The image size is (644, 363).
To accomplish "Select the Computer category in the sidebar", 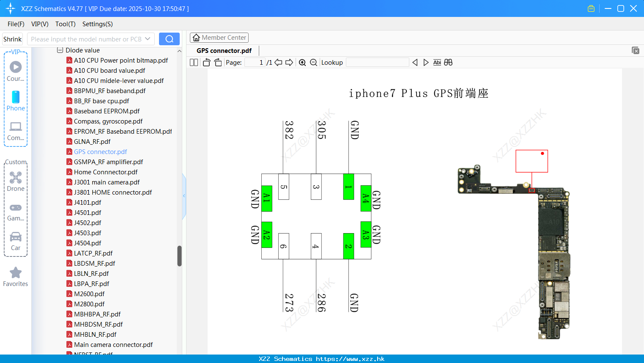I will [x=16, y=131].
